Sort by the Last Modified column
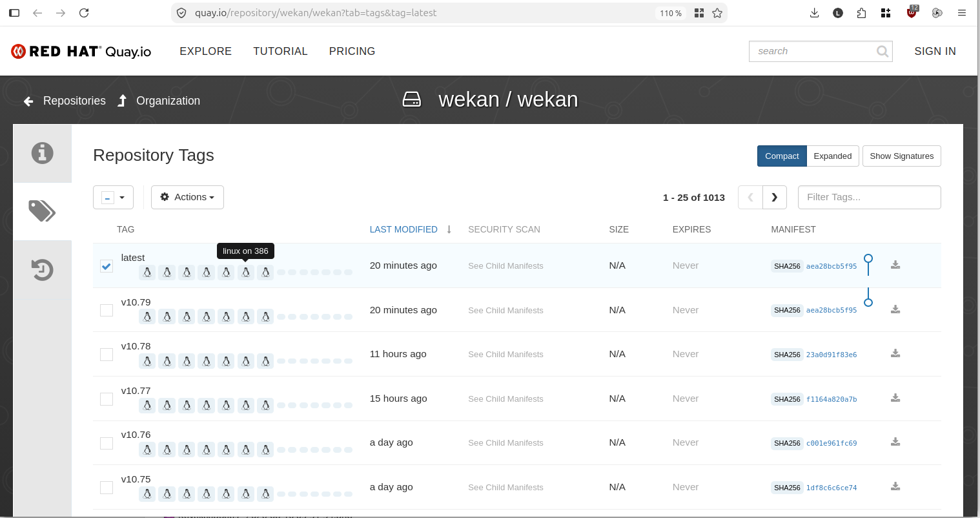Screen dimensions: 980x518 (x=403, y=229)
